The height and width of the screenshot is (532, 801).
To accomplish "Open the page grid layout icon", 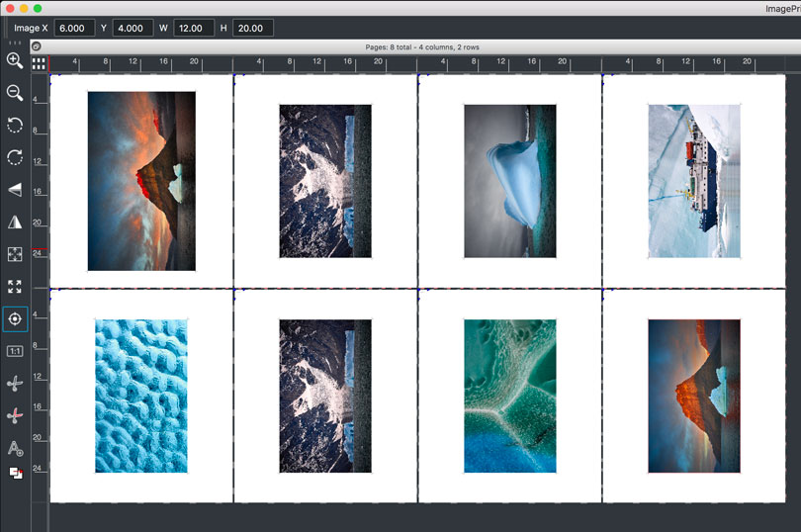I will (x=39, y=64).
